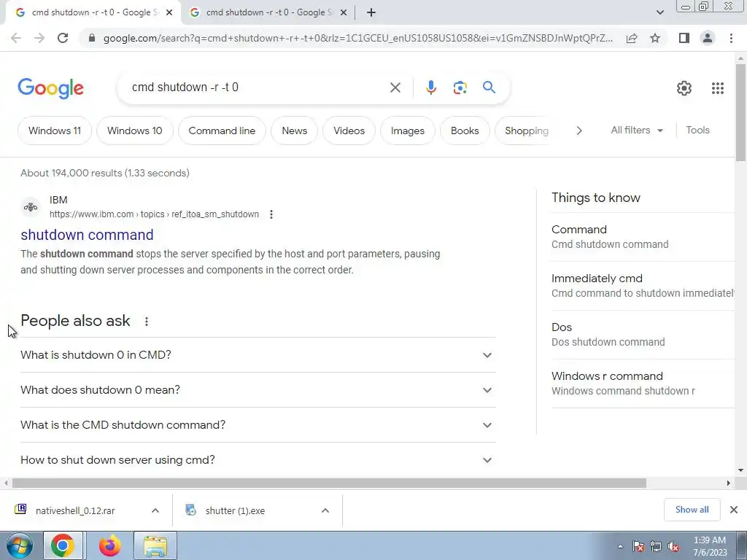Start voice search with the microphone icon
Screen dimensions: 747x560
pyautogui.click(x=430, y=87)
